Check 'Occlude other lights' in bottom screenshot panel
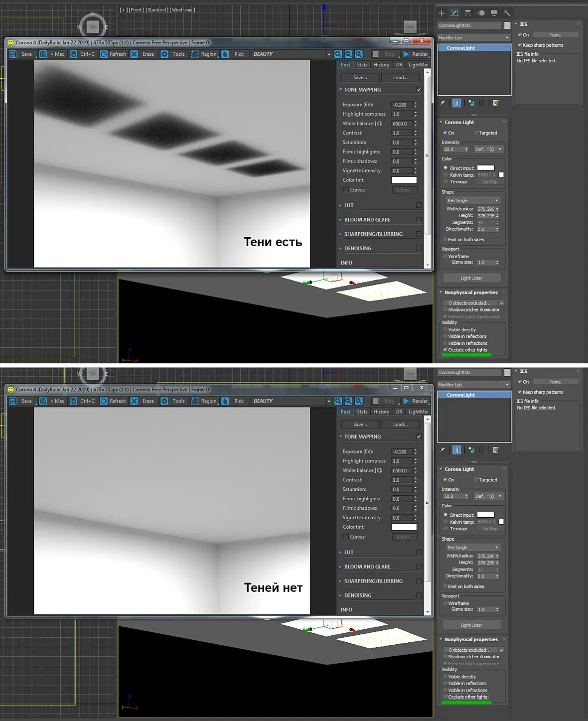The width and height of the screenshot is (588, 721). 445,697
